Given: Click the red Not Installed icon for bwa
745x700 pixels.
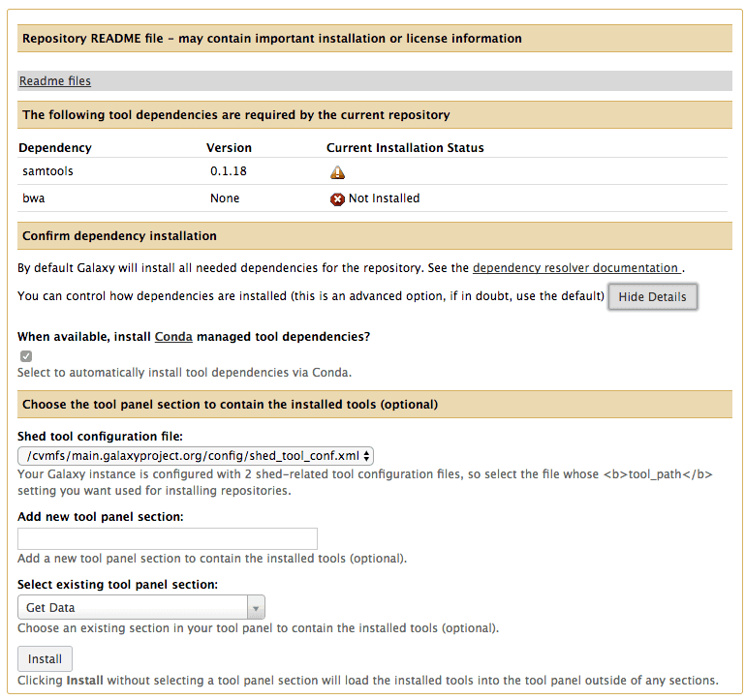Looking at the screenshot, I should [337, 198].
